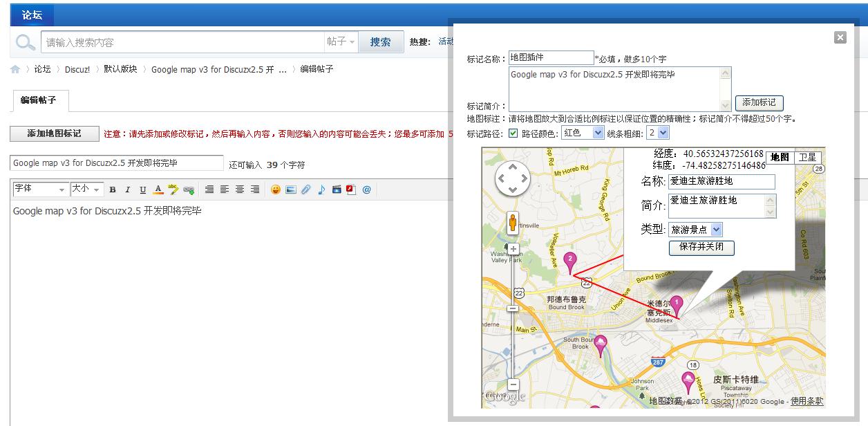Click the @ mention friend icon
868x426 pixels.
pos(367,189)
